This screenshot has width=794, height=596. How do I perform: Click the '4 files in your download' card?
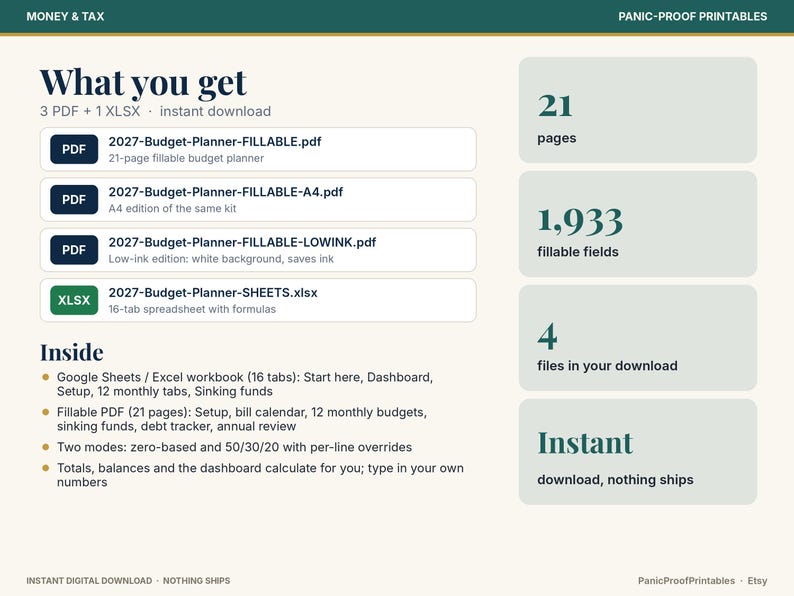point(638,338)
